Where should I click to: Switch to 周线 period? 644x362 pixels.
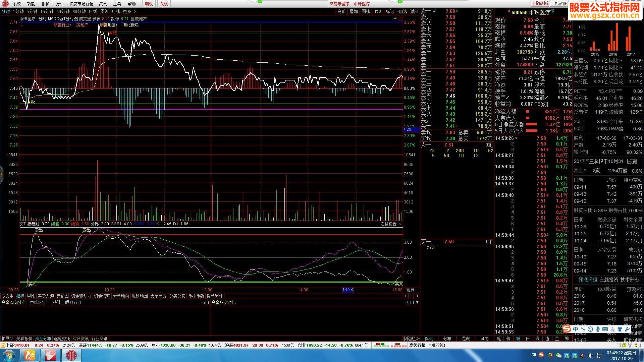point(104,11)
